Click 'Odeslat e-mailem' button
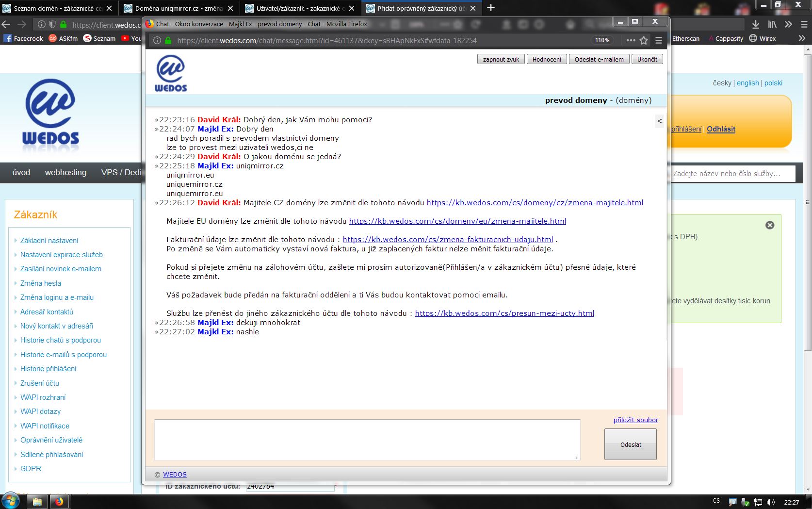Screen dimensions: 812x509 tap(599, 59)
